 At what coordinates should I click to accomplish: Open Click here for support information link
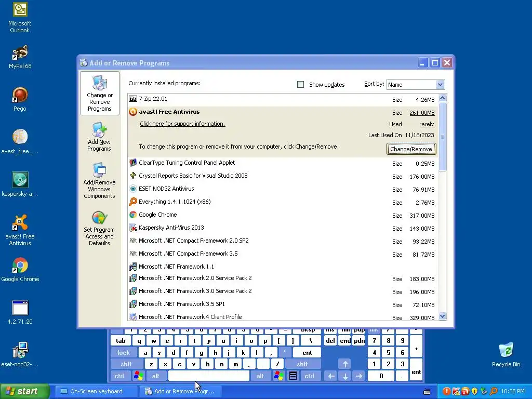(x=182, y=124)
